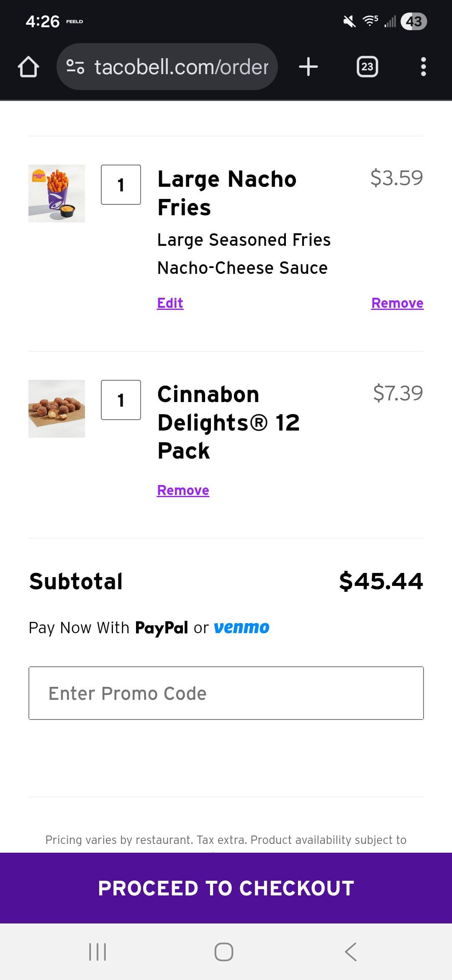Image resolution: width=452 pixels, height=980 pixels.
Task: Tap the Android back arrow
Action: (x=351, y=952)
